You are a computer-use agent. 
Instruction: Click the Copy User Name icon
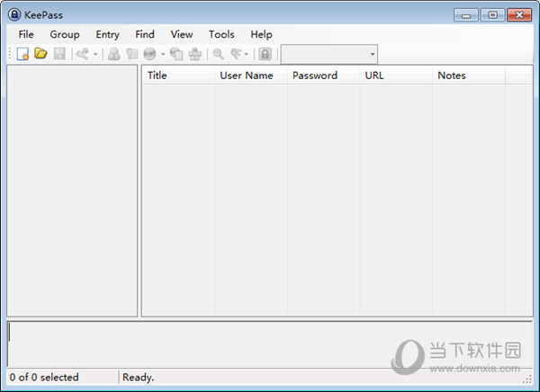click(114, 54)
